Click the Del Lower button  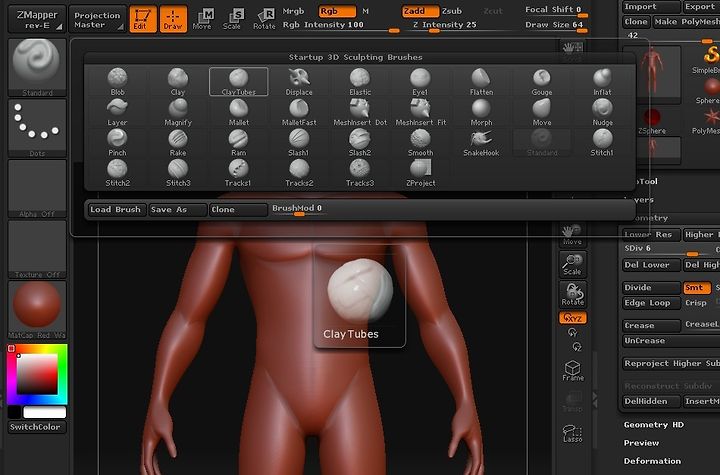(651, 265)
